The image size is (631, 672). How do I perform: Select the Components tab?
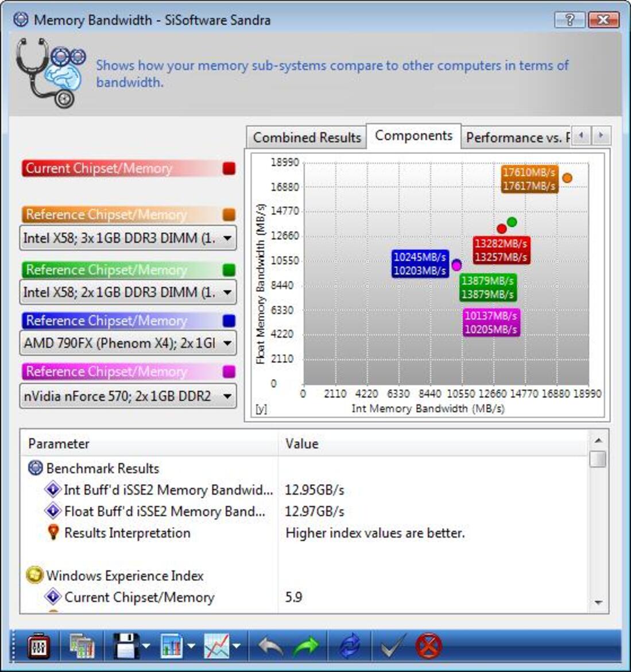pos(413,136)
